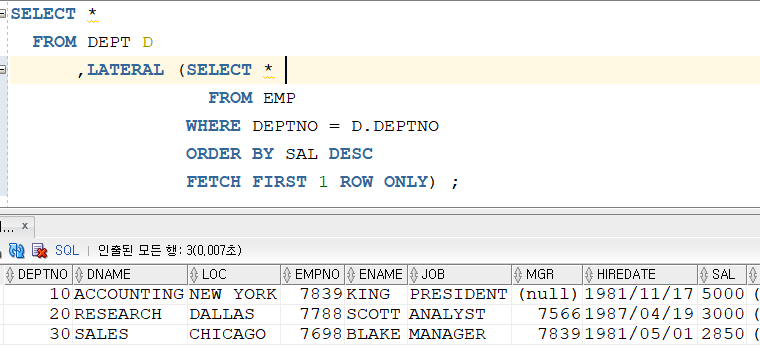Image resolution: width=760 pixels, height=360 pixels.
Task: Sort by EMPNO column header
Action: point(313,275)
